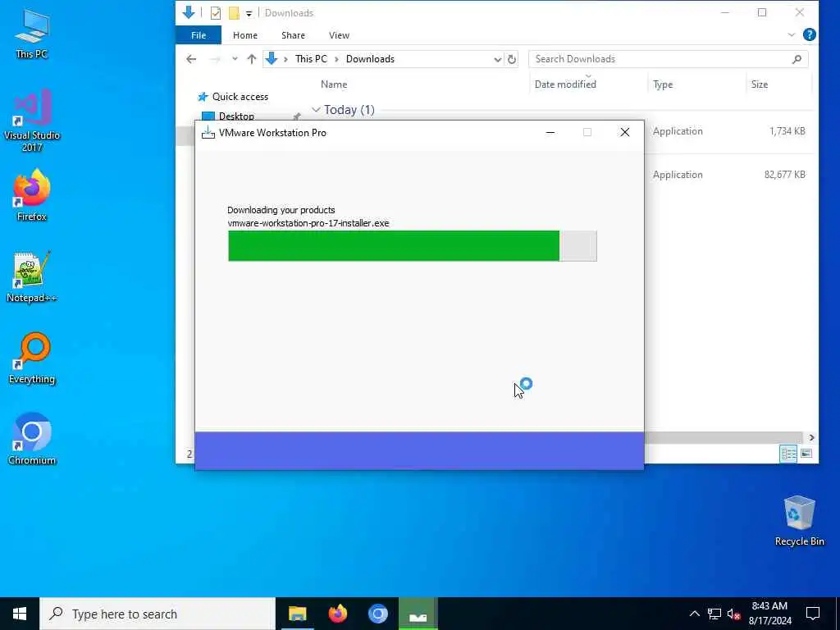Click VMware installer title bar icon
Image resolution: width=840 pixels, height=630 pixels.
click(208, 133)
